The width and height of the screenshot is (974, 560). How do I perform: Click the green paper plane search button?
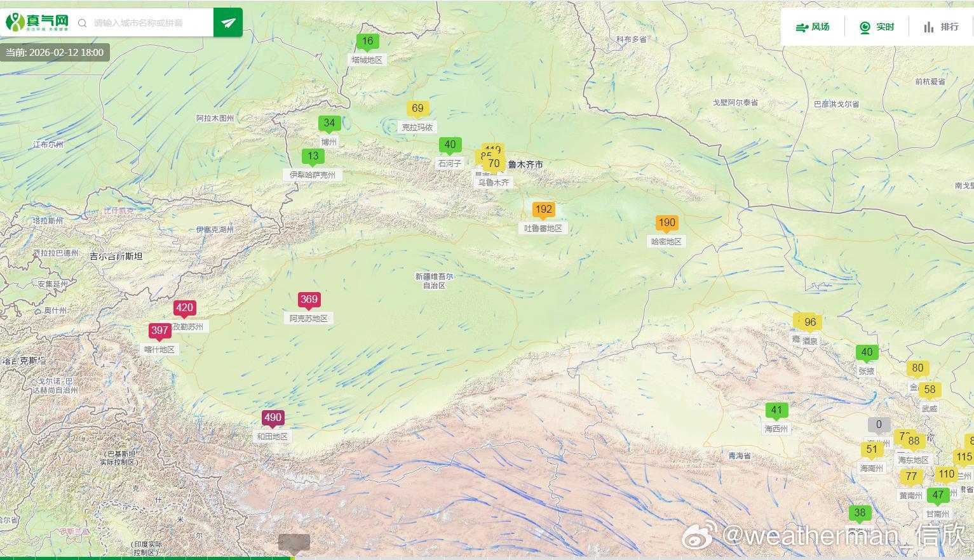[x=228, y=22]
